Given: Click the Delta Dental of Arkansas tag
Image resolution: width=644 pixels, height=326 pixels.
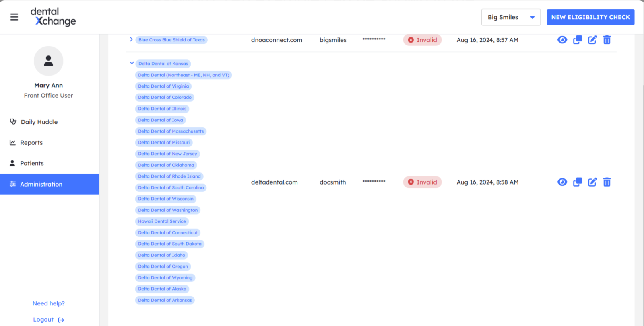Looking at the screenshot, I should (165, 300).
